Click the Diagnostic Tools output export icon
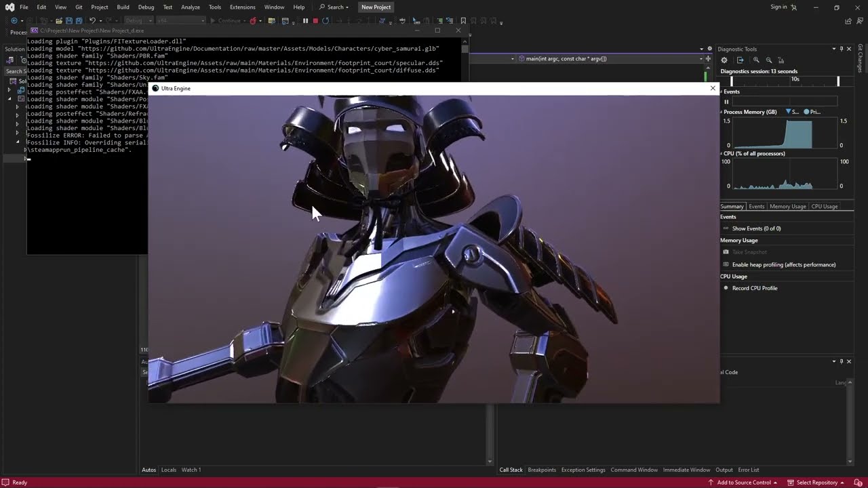Viewport: 868px width, 488px height. coord(741,60)
